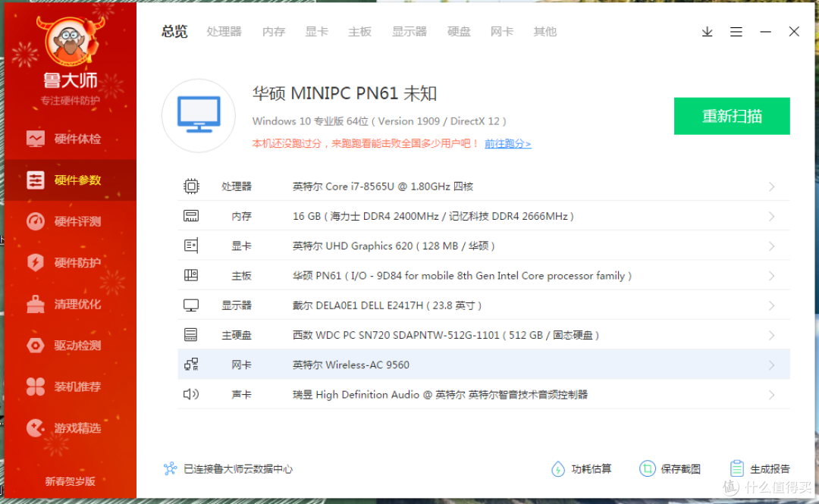Click the 显卡 graphics card icon
Screen dimensions: 819x504
coord(191,246)
